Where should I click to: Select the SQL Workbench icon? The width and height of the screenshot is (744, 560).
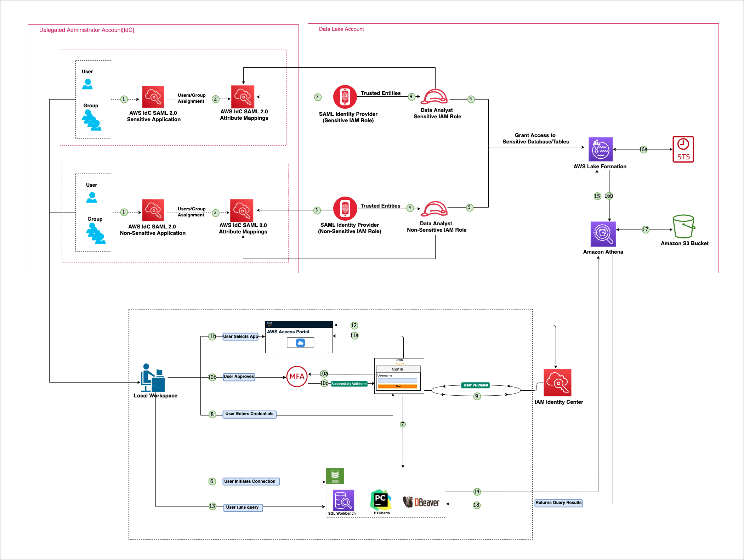click(x=343, y=500)
